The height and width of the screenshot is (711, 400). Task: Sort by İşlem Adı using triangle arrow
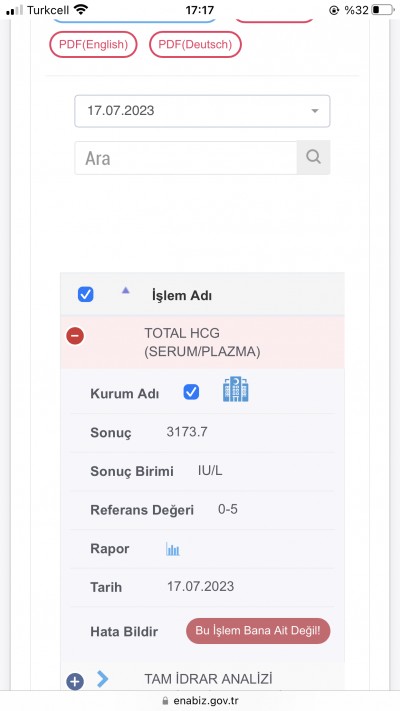126,290
